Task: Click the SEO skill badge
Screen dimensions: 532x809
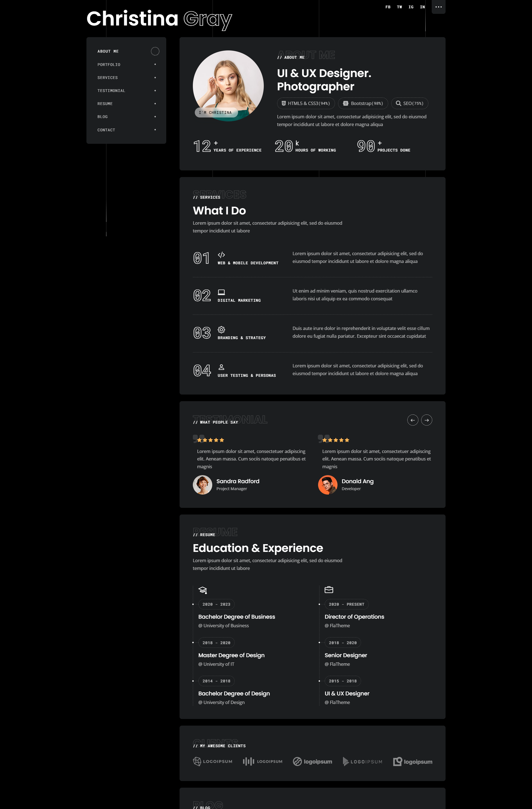Action: point(409,103)
